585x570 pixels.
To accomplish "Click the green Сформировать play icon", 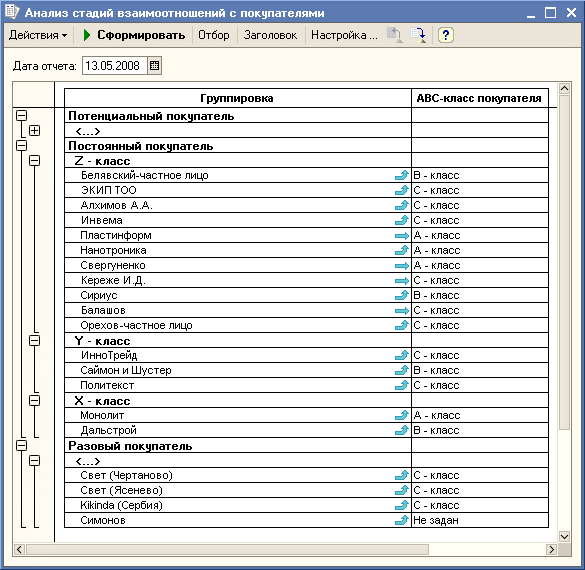I will coord(87,35).
